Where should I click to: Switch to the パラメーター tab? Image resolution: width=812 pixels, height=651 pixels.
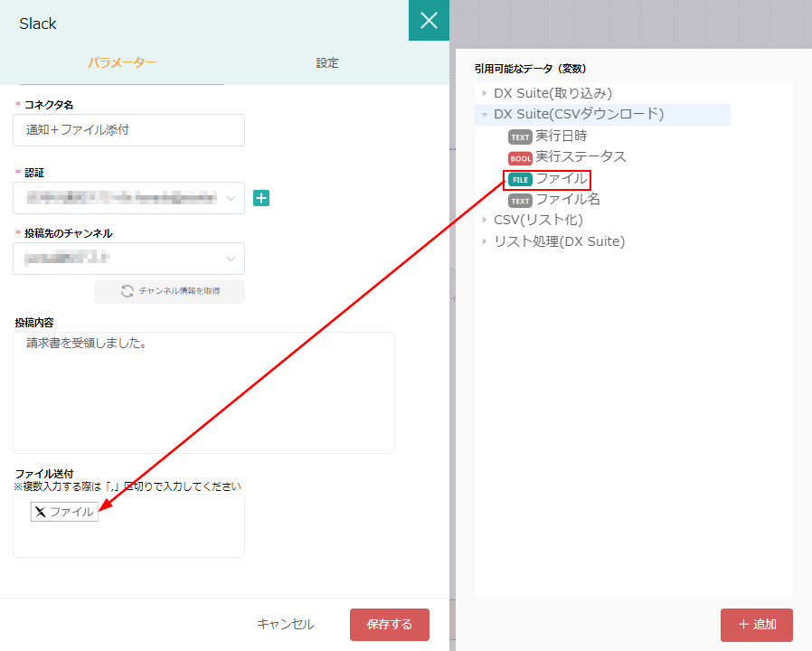click(x=122, y=62)
